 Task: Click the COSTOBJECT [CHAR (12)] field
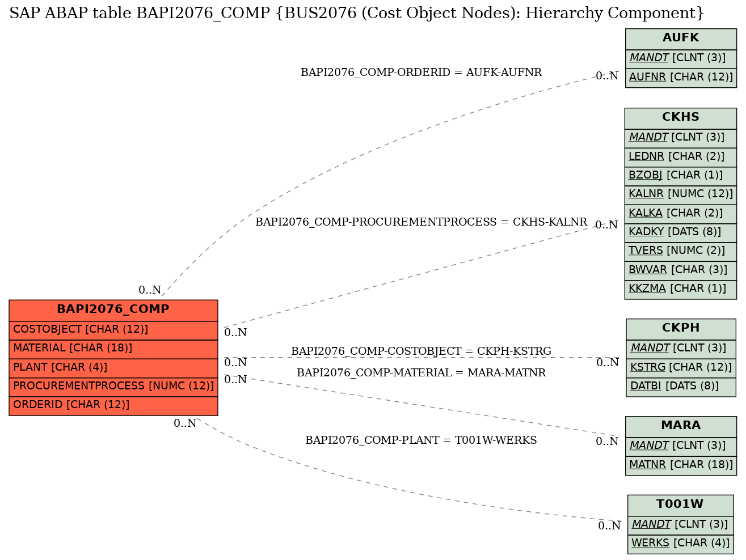pyautogui.click(x=113, y=330)
